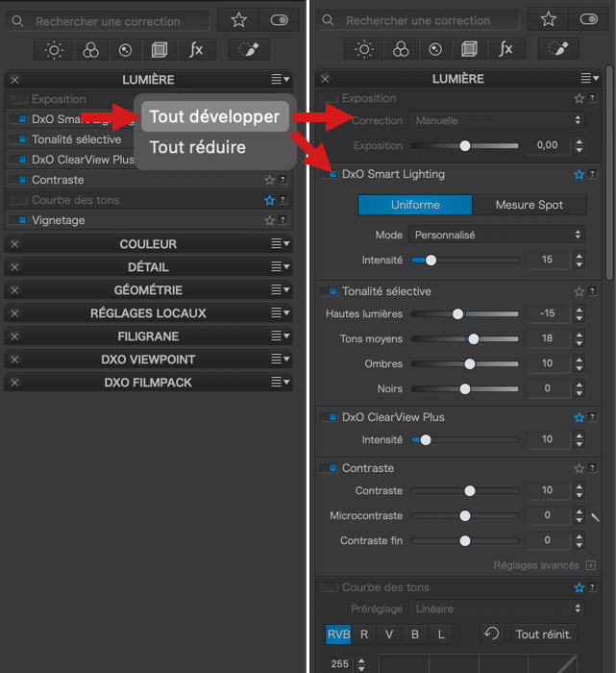Click the Ombres value field
Screen dimensions: 616x673
(x=548, y=363)
